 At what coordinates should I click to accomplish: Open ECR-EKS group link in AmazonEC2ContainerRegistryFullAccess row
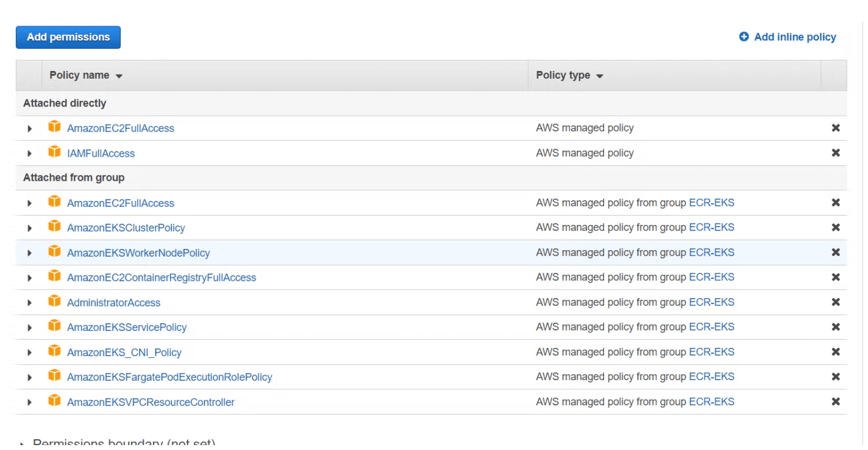tap(712, 277)
